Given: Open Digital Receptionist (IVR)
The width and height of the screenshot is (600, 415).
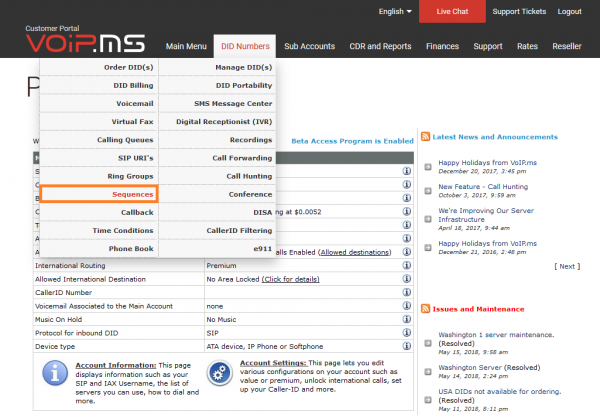Looking at the screenshot, I should pyautogui.click(x=217, y=122).
